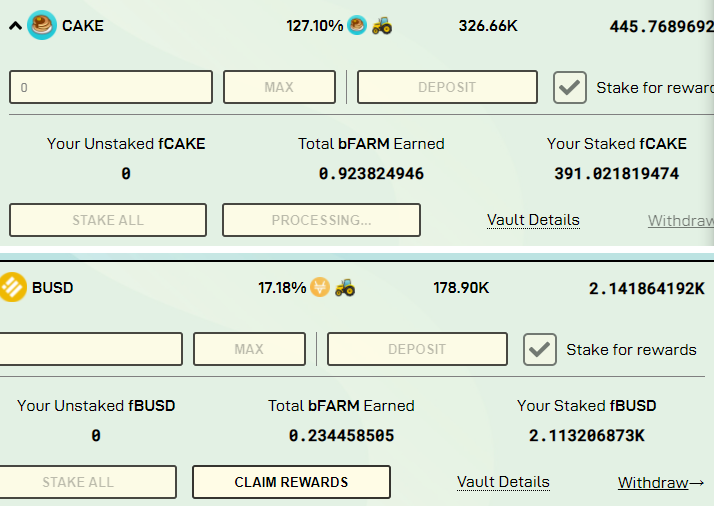The width and height of the screenshot is (714, 506).
Task: Focus the CAKE deposit amount input field
Action: pyautogui.click(x=111, y=87)
